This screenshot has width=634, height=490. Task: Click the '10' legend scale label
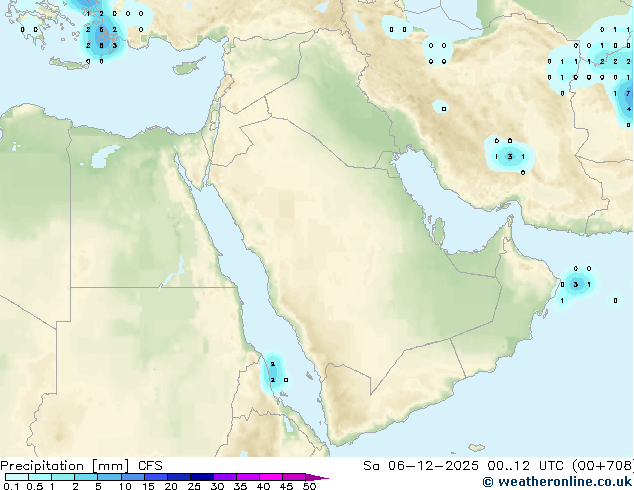125,486
